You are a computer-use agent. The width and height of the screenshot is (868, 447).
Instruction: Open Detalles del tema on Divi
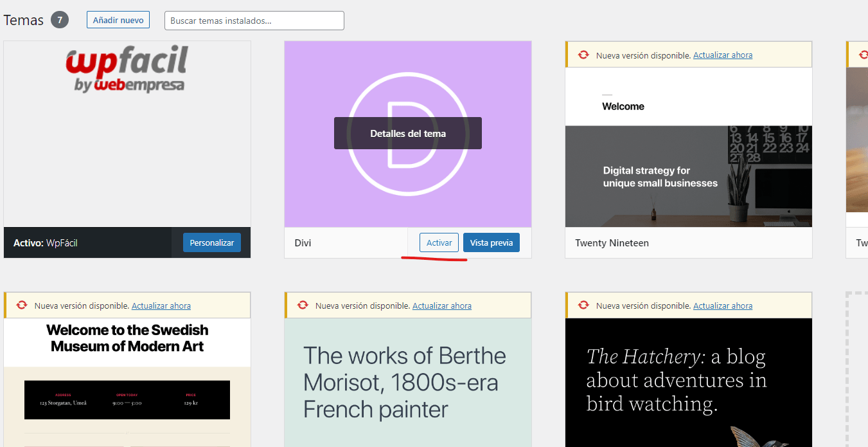coord(408,133)
